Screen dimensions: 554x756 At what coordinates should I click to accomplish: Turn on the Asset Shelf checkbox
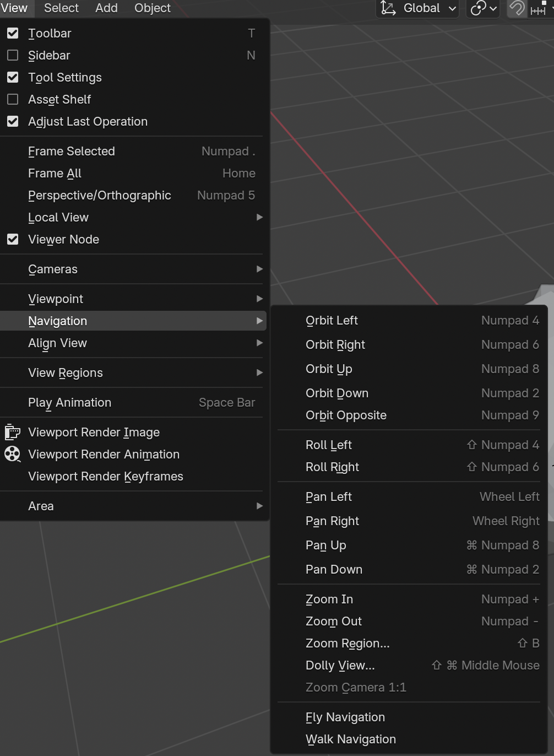pyautogui.click(x=13, y=100)
